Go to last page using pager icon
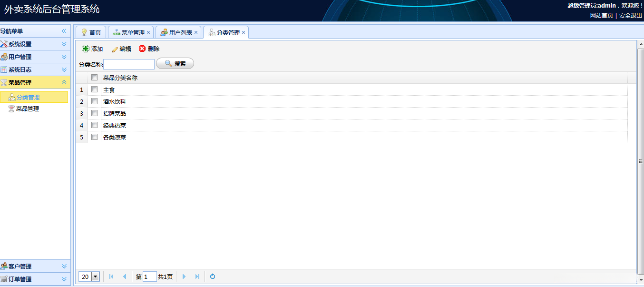 tap(197, 277)
